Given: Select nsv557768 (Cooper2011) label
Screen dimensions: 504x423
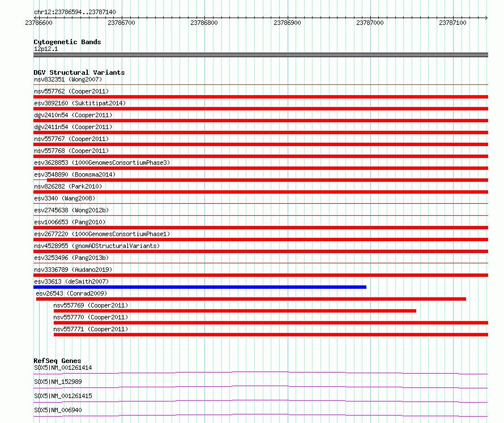Looking at the screenshot, I should [x=71, y=151].
